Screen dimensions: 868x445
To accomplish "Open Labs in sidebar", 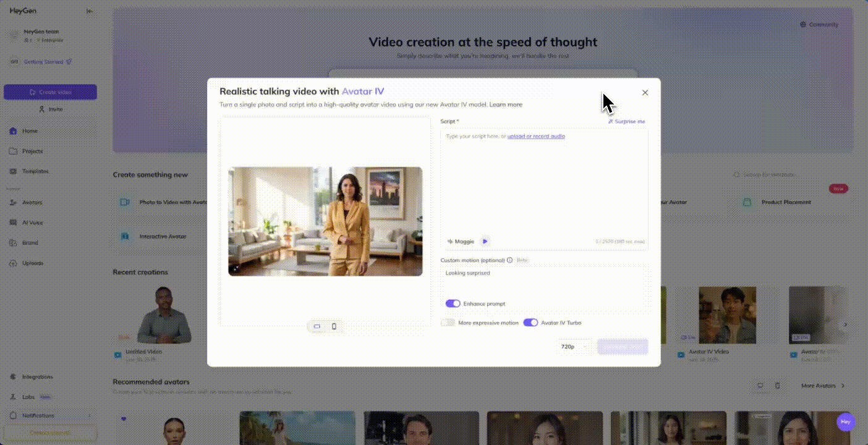I will pyautogui.click(x=50, y=397).
